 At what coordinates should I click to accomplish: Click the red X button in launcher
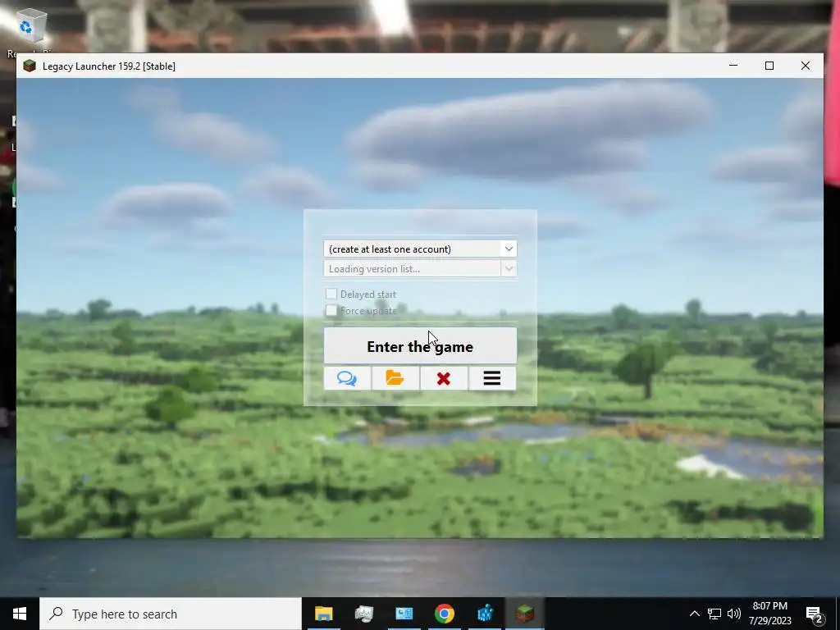[444, 378]
